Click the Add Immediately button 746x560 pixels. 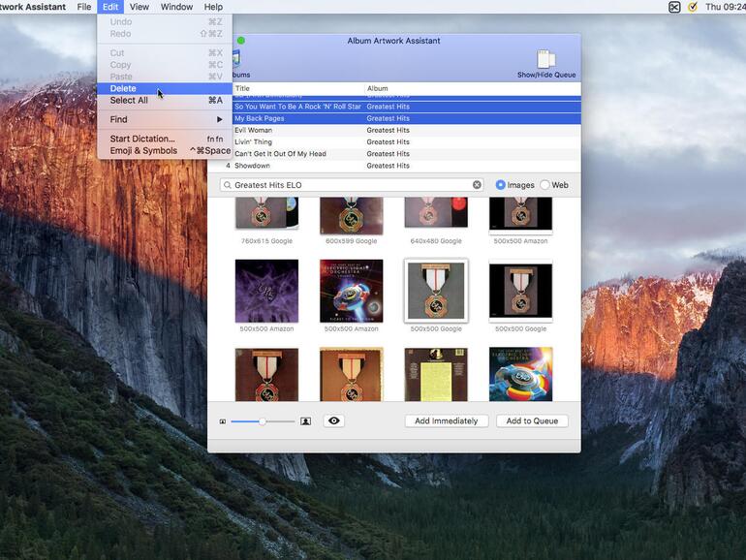(x=446, y=421)
